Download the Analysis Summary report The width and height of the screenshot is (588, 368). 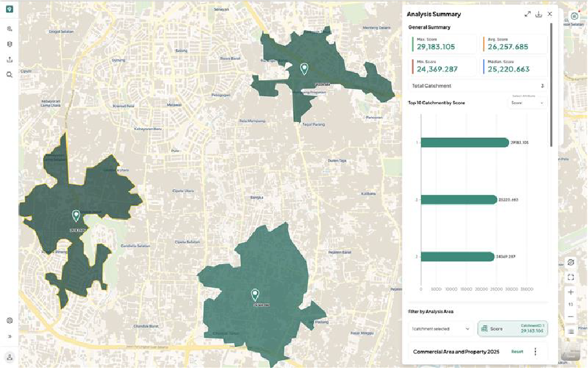[x=538, y=14]
